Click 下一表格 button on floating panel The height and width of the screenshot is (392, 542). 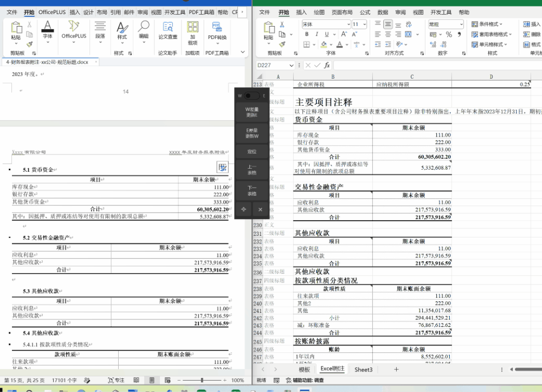tap(251, 191)
